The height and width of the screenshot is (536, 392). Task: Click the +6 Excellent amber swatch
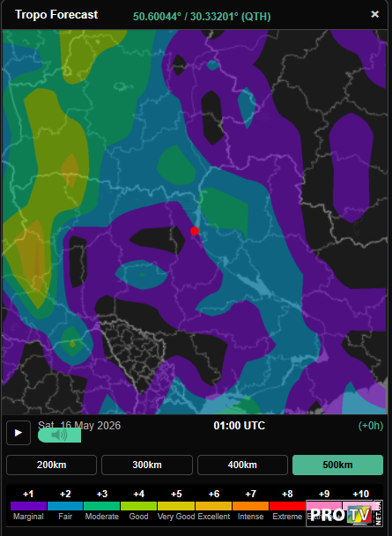(x=214, y=506)
